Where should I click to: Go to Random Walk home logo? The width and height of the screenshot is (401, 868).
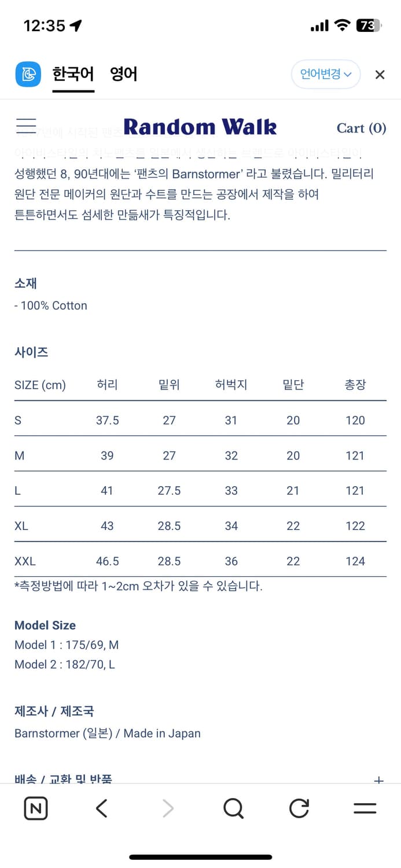(200, 127)
